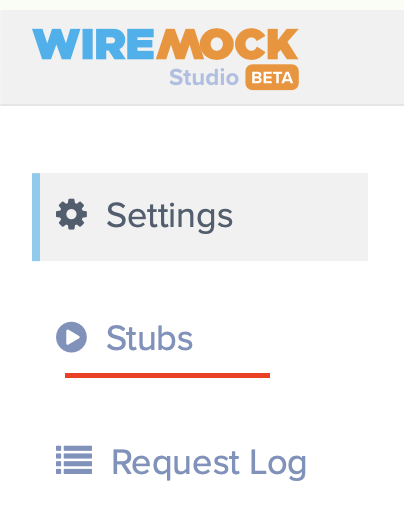Screen dimensions: 404x528
Task: Click the list icon beside Request Log
Action: click(74, 460)
